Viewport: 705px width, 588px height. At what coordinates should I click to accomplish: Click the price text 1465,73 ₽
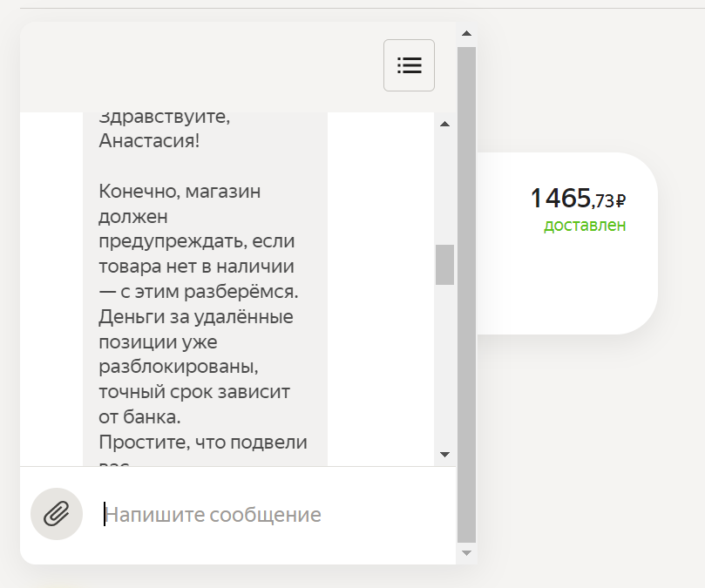tap(578, 197)
